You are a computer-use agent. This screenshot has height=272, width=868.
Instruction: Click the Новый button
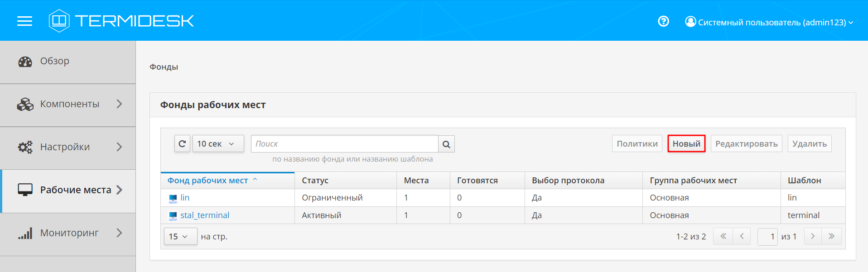[x=686, y=144]
